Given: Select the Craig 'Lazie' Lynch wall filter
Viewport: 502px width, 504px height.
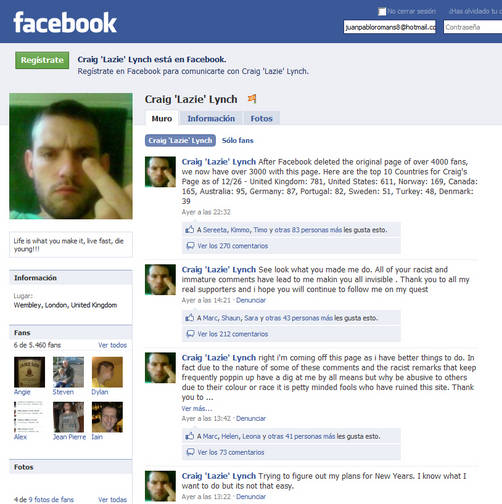Looking at the screenshot, I should [x=180, y=141].
